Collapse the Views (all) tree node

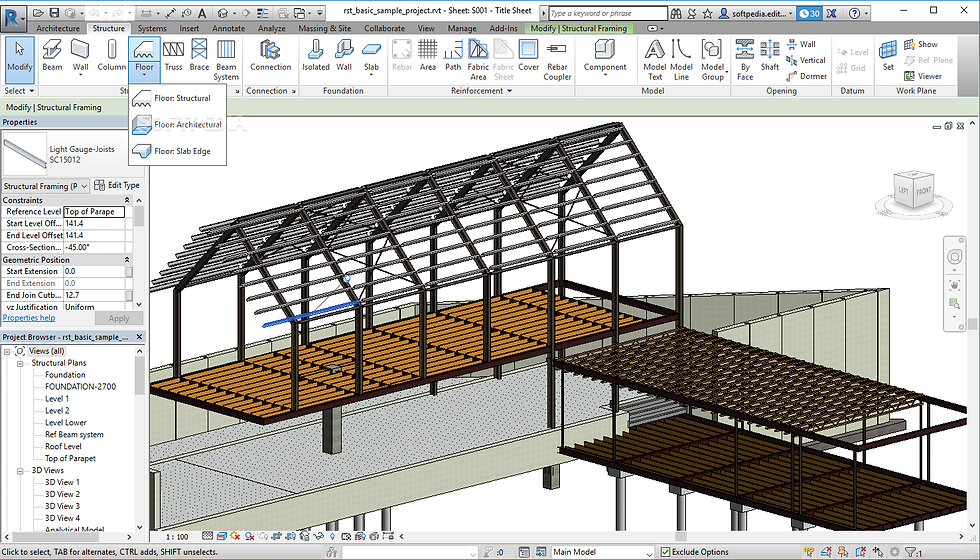pos(7,351)
